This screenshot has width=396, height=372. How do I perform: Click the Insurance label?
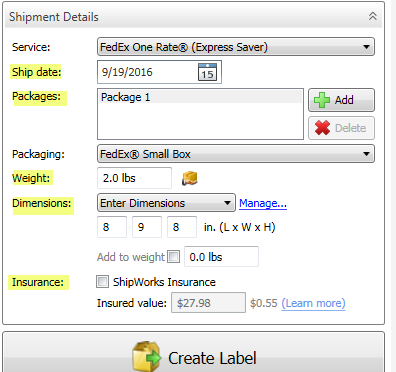point(38,282)
